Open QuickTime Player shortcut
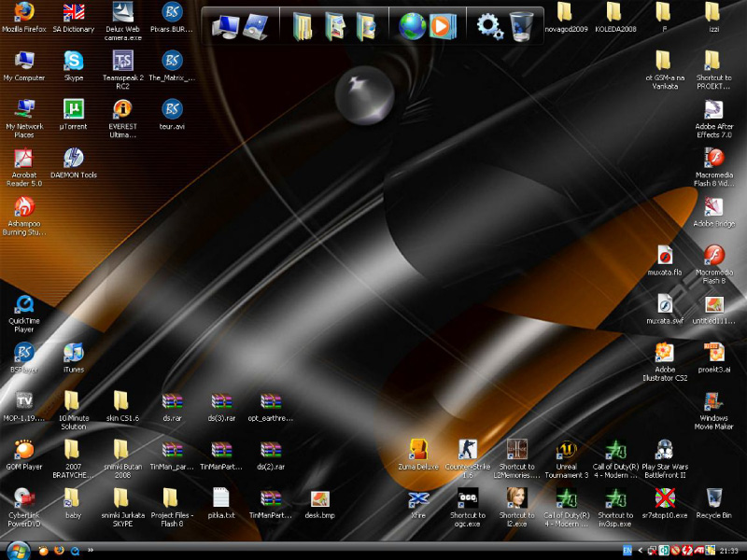747x560 pixels. [x=24, y=304]
